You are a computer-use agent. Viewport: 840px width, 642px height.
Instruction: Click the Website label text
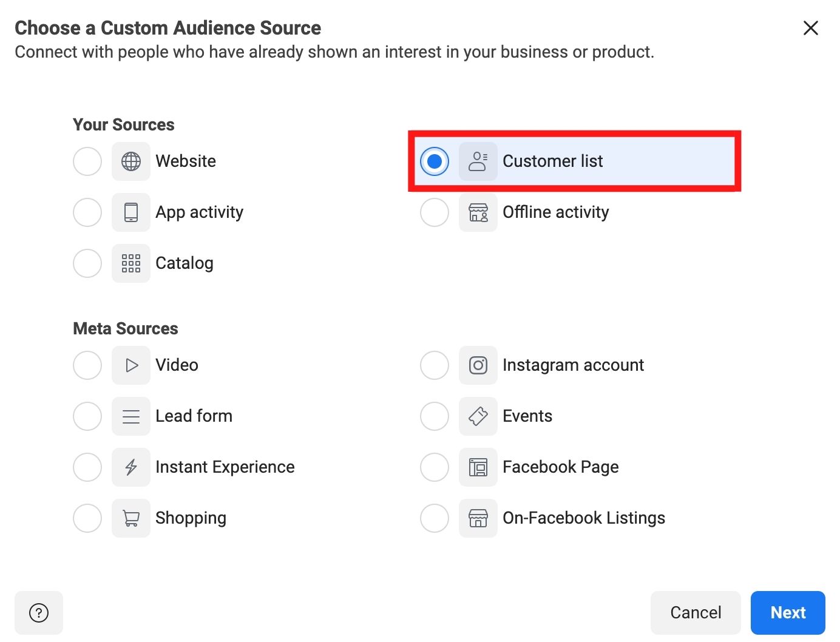186,161
